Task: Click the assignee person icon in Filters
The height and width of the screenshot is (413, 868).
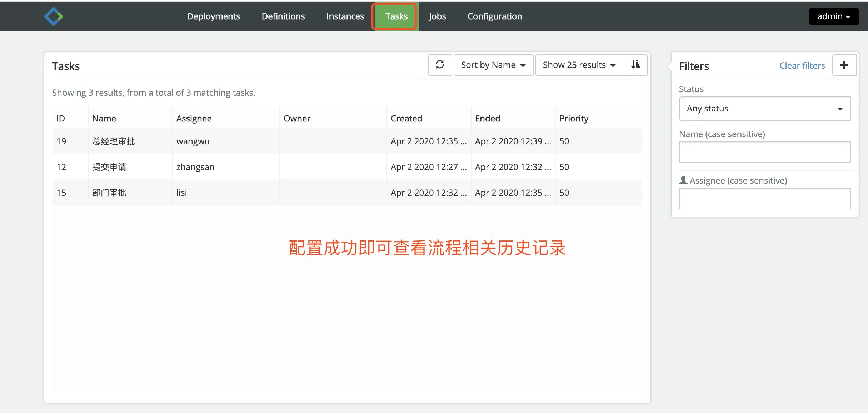Action: tap(683, 180)
